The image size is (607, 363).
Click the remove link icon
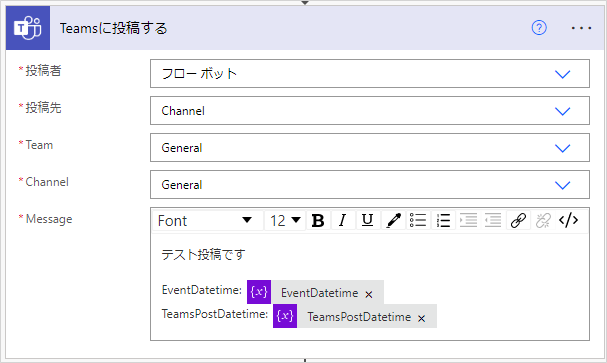(543, 221)
